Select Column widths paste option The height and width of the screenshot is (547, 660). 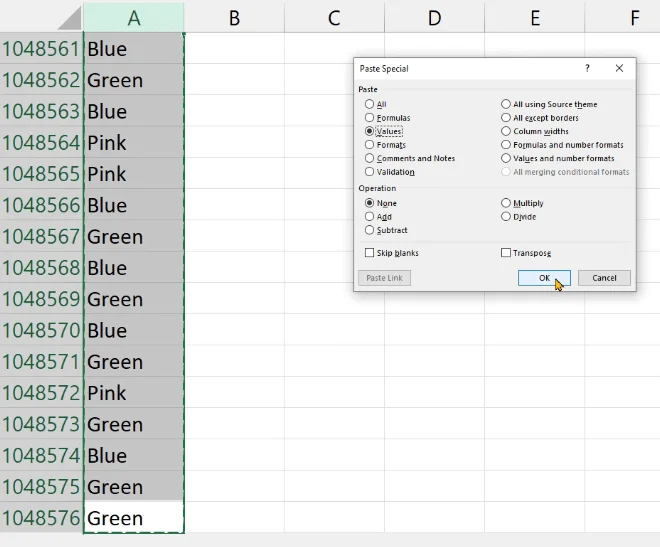(x=506, y=131)
